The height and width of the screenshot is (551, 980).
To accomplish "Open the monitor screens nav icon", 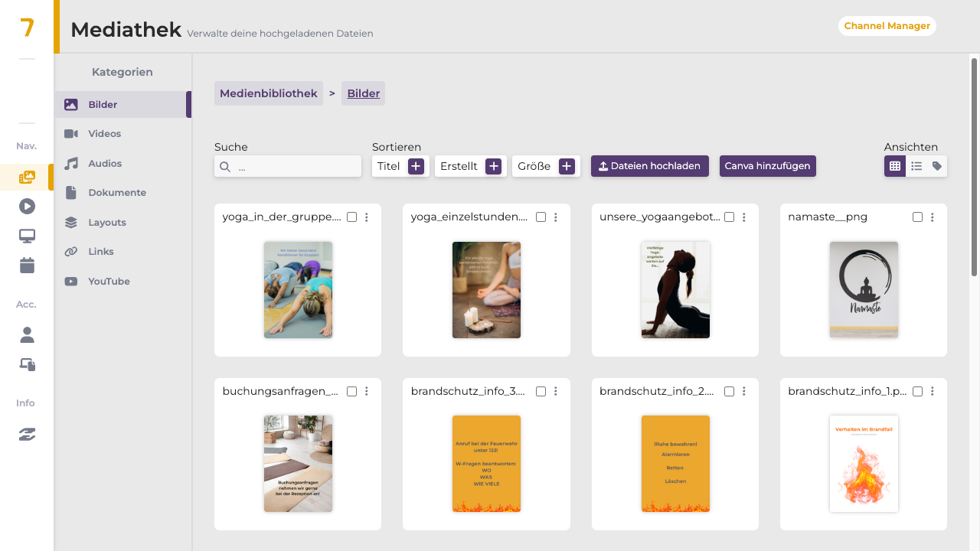I will (x=27, y=236).
